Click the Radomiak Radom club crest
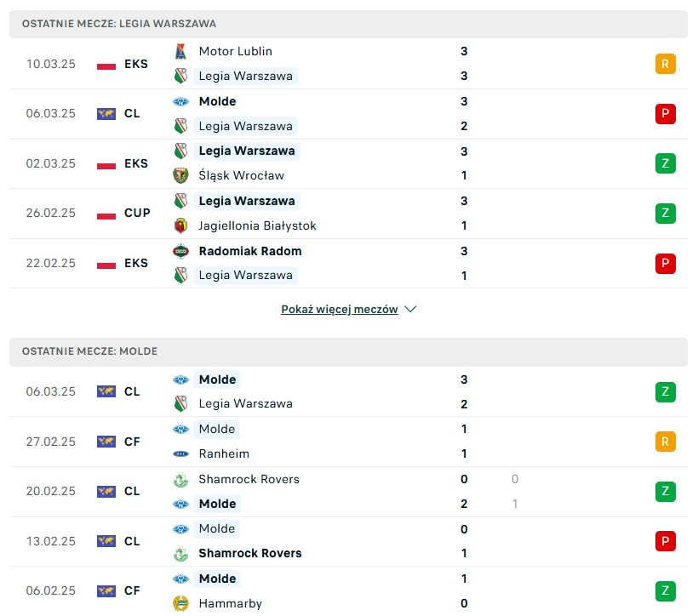698x616 pixels. pyautogui.click(x=180, y=252)
